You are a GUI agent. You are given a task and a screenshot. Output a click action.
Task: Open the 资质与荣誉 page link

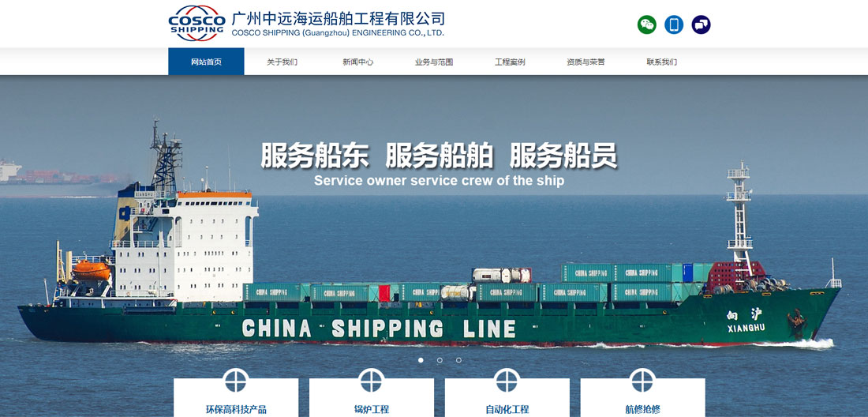click(586, 62)
